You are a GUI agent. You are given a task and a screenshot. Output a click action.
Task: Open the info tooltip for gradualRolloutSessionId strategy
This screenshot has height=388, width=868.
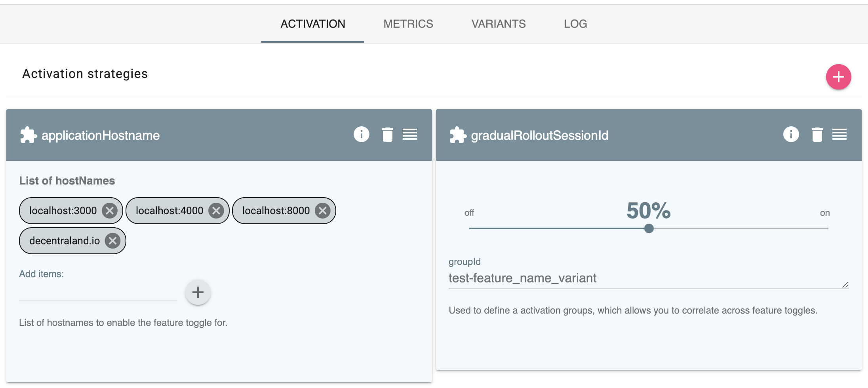[x=790, y=134]
